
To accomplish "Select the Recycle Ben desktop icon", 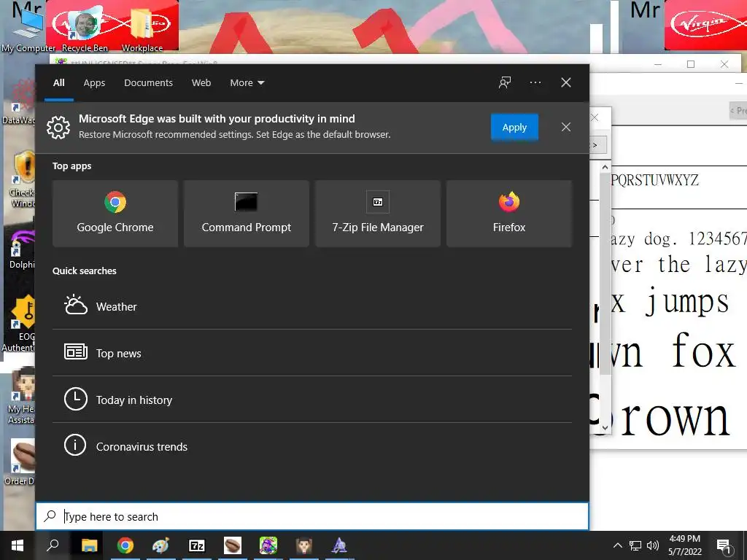I will click(x=85, y=29).
